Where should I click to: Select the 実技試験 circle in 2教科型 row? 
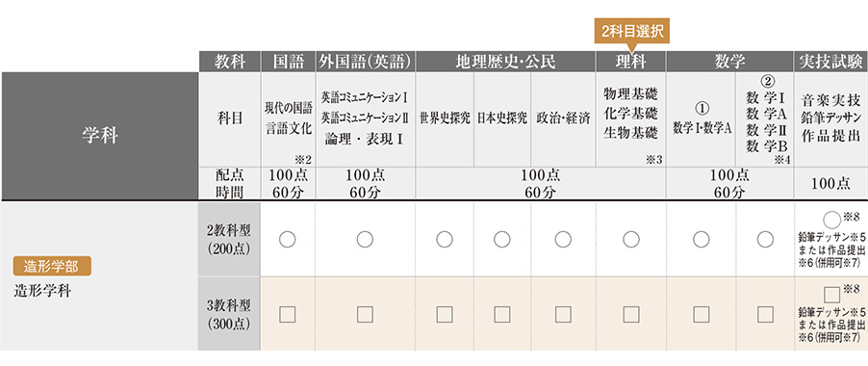(x=832, y=219)
